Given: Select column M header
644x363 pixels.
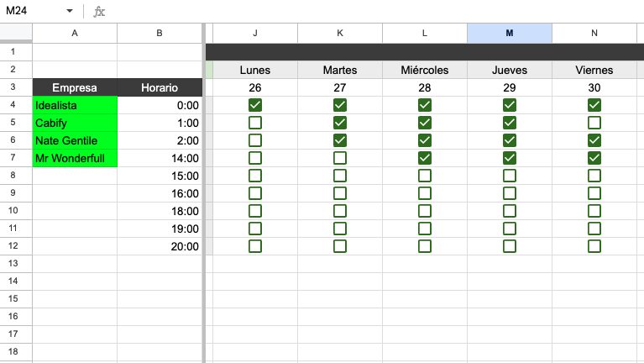Looking at the screenshot, I should click(510, 33).
